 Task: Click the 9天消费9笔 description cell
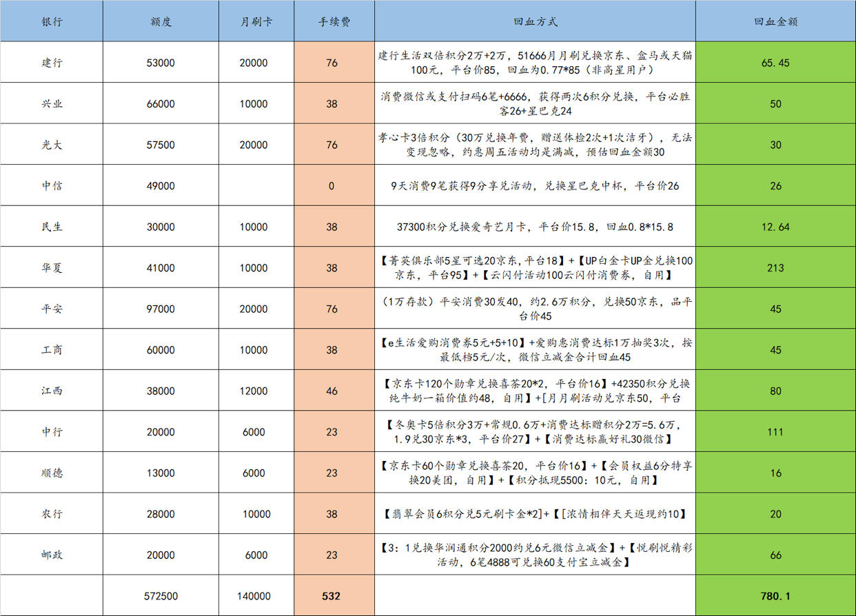coord(535,185)
